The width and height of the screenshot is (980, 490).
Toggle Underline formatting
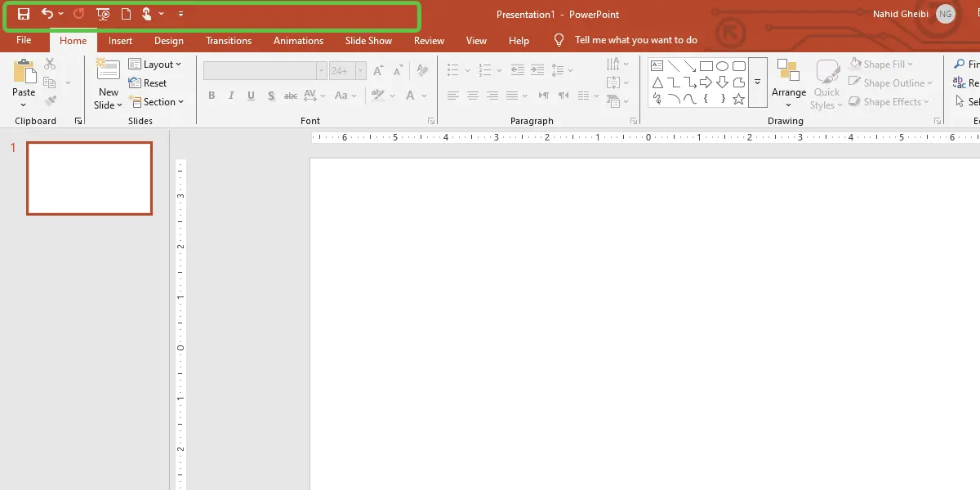(x=251, y=96)
